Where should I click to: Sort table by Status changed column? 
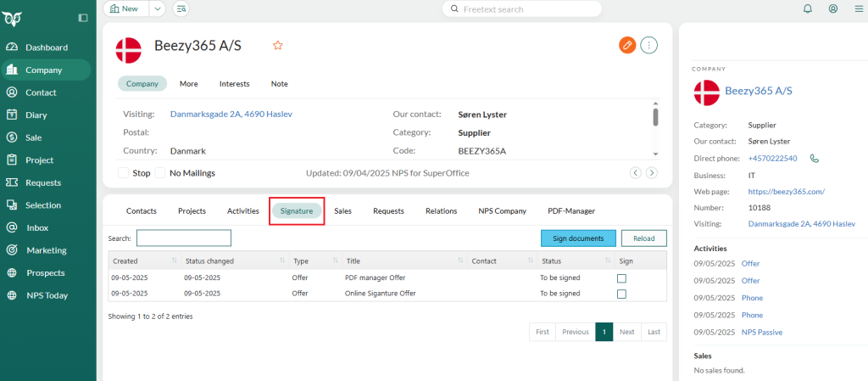(x=235, y=261)
